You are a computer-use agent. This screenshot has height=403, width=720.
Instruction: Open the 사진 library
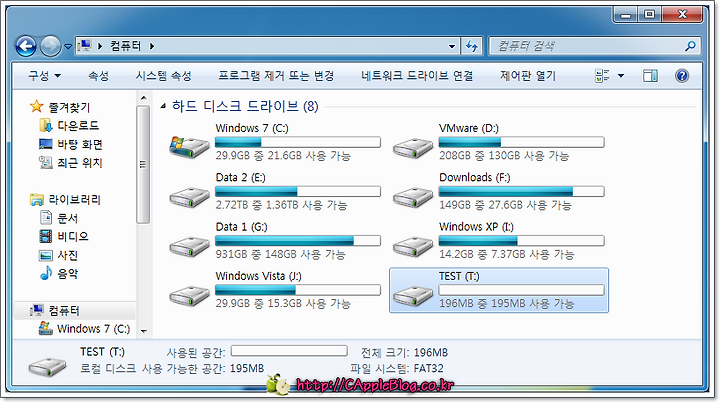tap(68, 255)
